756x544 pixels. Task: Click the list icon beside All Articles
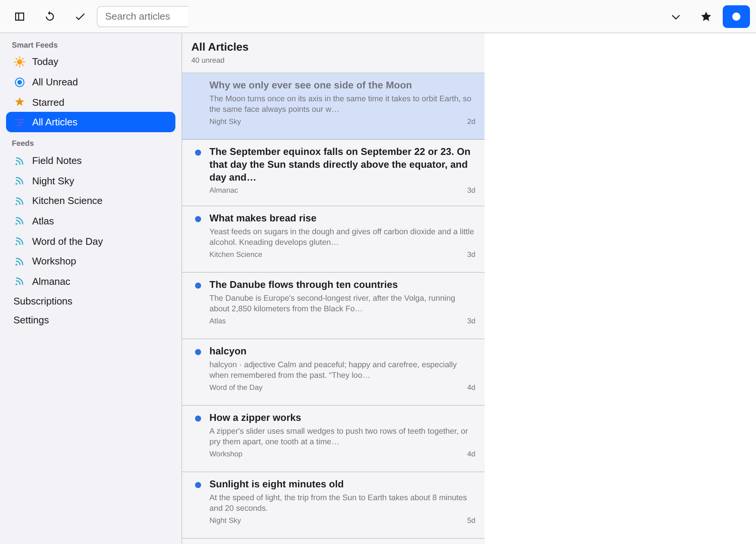[x=20, y=122]
